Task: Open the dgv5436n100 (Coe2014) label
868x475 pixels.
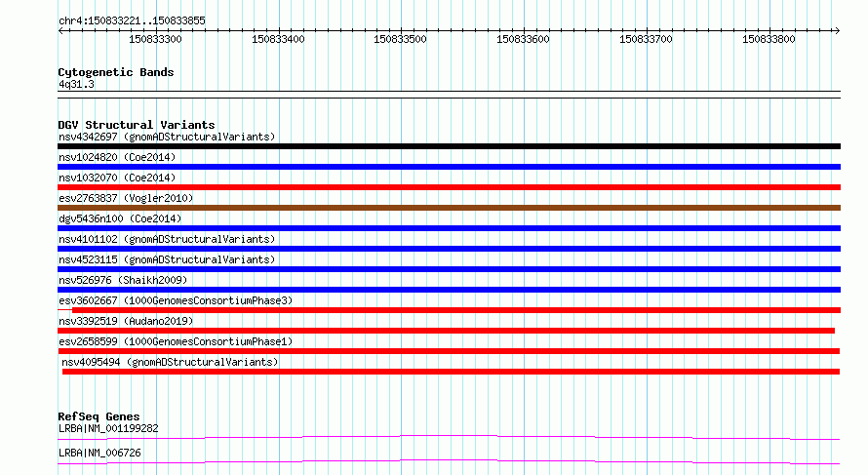Action: [120, 218]
